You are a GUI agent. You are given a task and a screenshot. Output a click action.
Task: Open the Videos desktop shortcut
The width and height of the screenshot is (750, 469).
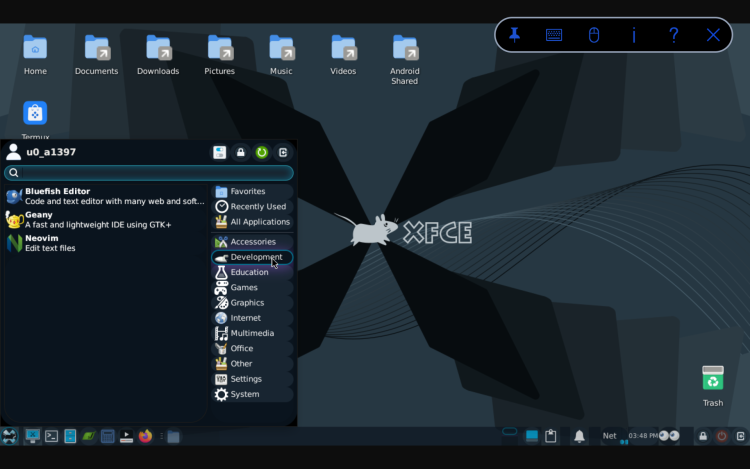click(343, 55)
